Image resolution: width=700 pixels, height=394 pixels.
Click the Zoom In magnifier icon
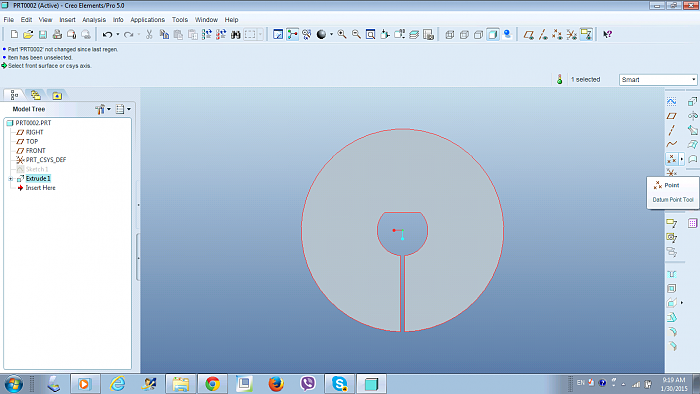pos(342,34)
